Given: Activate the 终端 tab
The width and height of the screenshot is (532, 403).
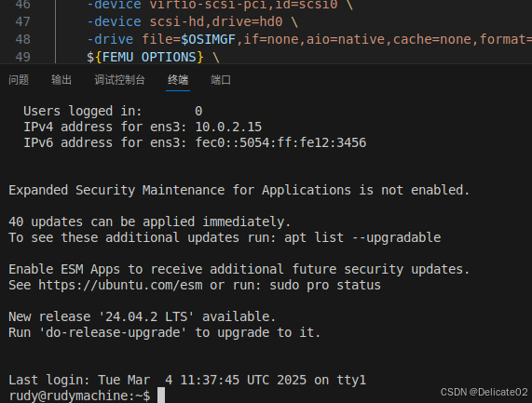Looking at the screenshot, I should (x=178, y=80).
